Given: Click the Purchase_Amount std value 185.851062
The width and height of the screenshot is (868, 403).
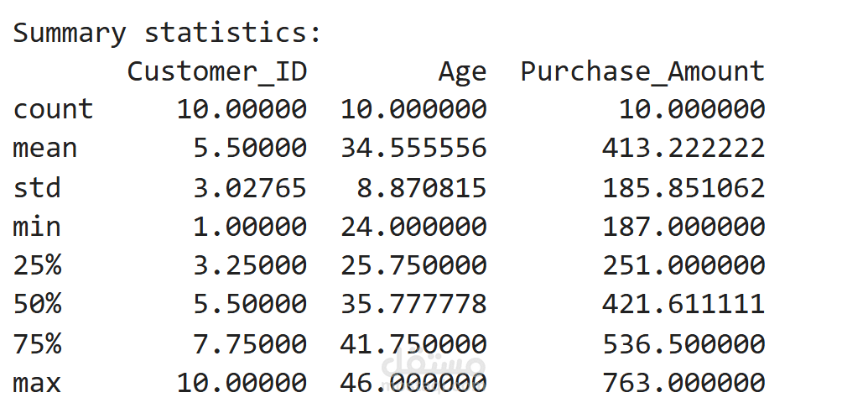Looking at the screenshot, I should click(683, 187).
